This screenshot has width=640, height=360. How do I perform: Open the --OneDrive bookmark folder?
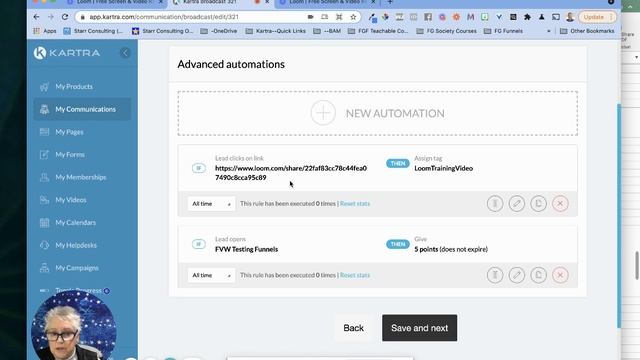(219, 31)
